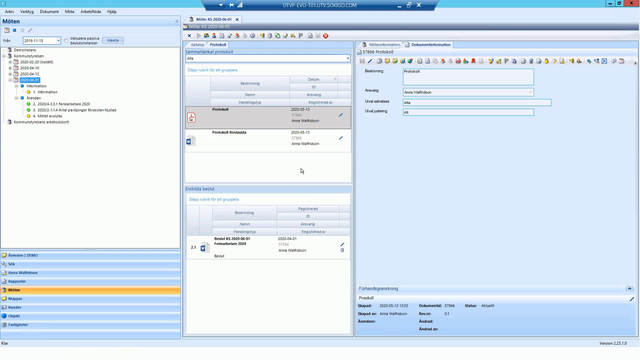Open the document toolbar overflow arrow

click(635, 62)
